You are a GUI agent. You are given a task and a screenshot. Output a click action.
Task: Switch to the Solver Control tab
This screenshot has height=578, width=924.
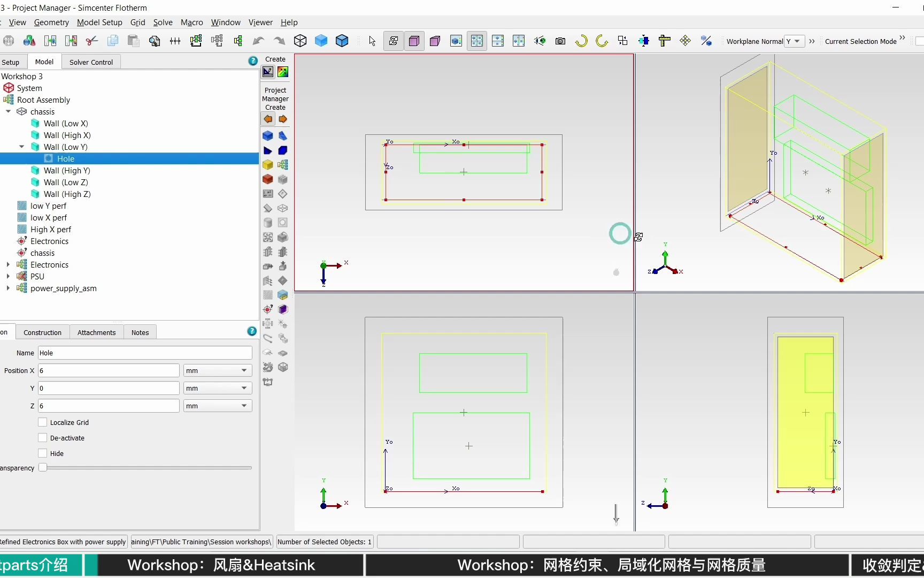tap(91, 62)
